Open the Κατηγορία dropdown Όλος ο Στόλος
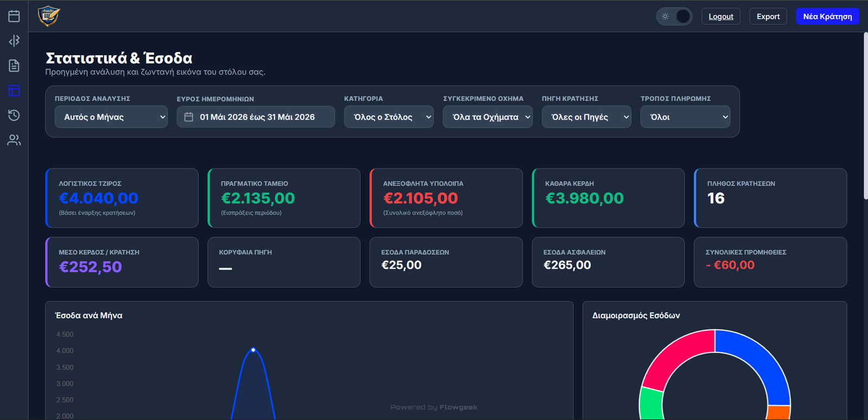The height and width of the screenshot is (420, 868). point(389,117)
